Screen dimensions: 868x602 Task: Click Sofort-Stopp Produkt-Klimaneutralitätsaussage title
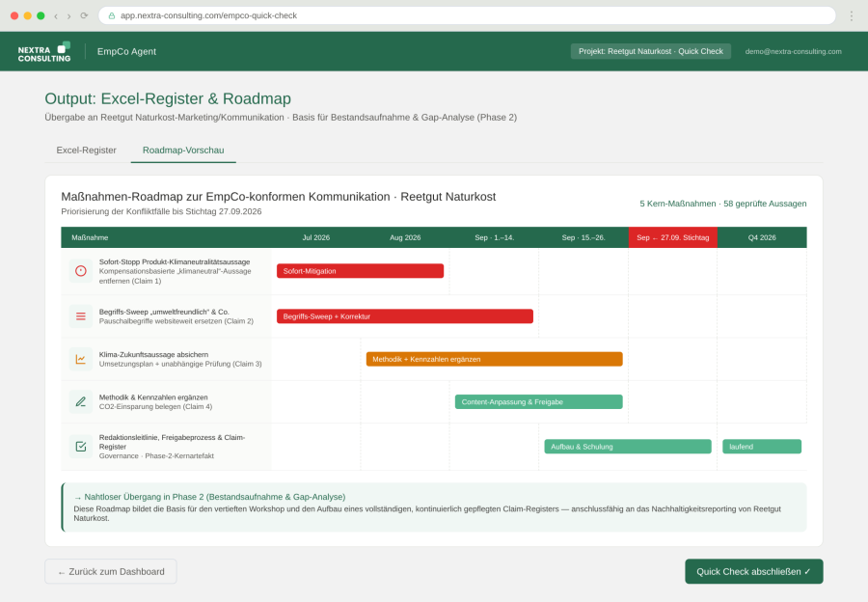click(x=175, y=262)
